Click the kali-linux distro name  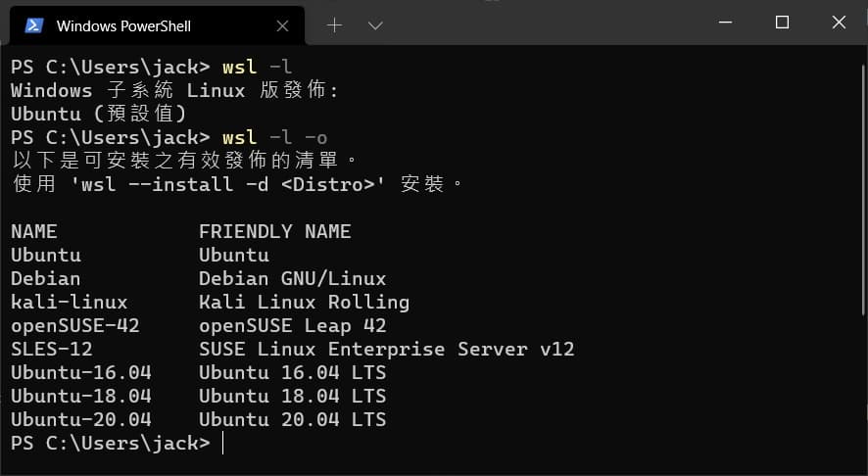[x=70, y=303]
